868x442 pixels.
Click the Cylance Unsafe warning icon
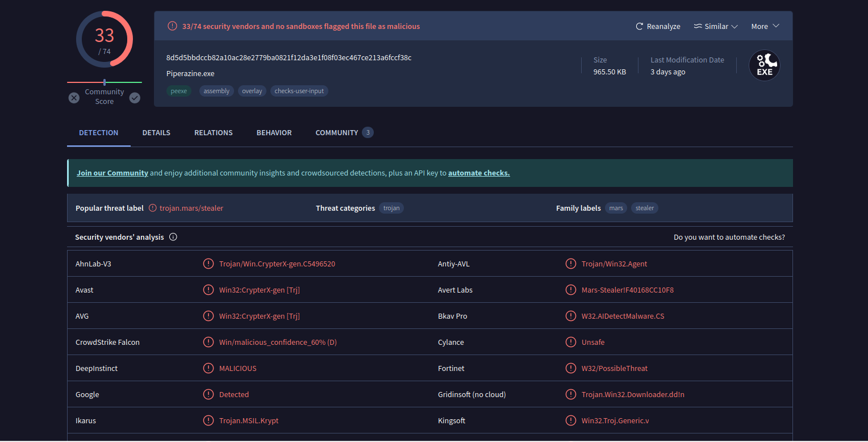coord(571,342)
